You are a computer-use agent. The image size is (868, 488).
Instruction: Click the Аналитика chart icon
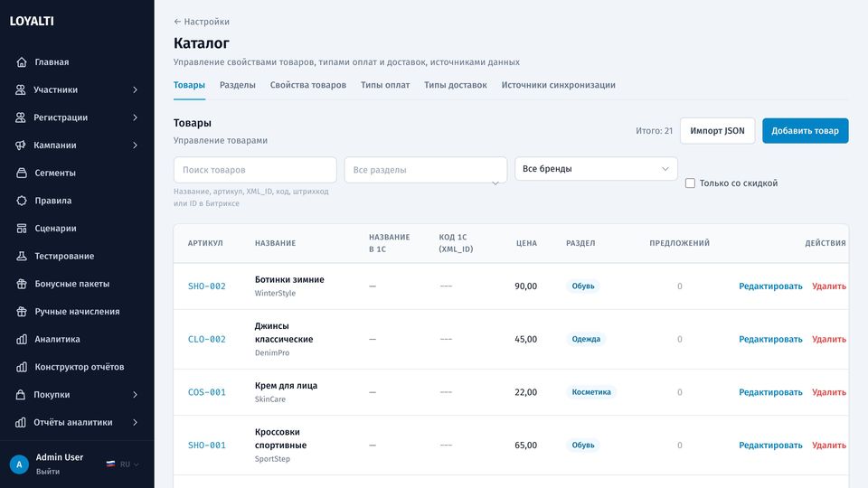pos(22,339)
